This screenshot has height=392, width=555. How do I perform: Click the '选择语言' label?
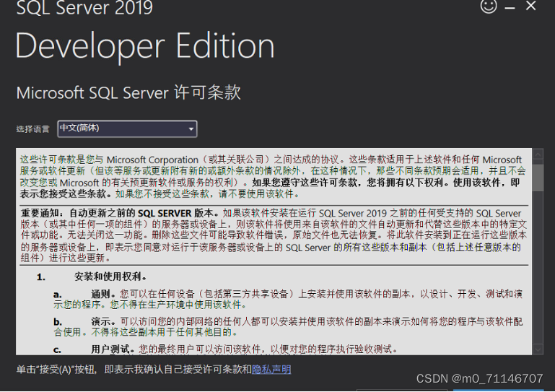[33, 129]
